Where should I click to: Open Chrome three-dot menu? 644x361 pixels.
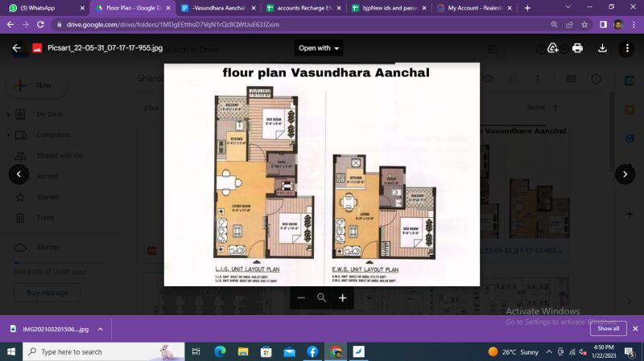634,25
